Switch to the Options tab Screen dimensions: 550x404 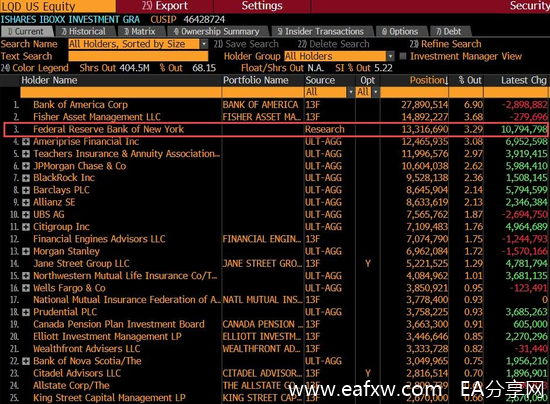pyautogui.click(x=401, y=32)
